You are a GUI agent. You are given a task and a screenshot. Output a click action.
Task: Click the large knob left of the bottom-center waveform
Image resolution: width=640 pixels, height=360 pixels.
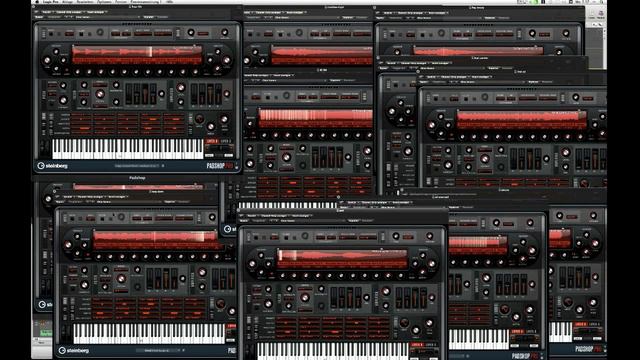pos(252,264)
